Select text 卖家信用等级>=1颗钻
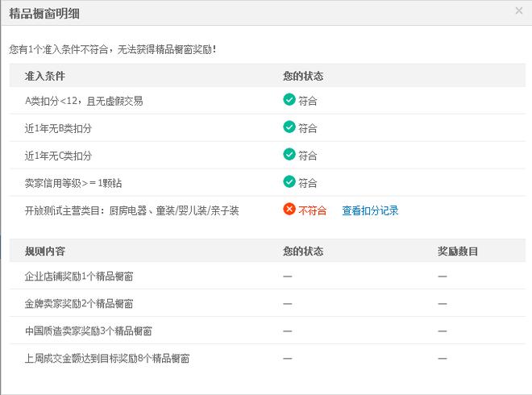 (x=73, y=183)
